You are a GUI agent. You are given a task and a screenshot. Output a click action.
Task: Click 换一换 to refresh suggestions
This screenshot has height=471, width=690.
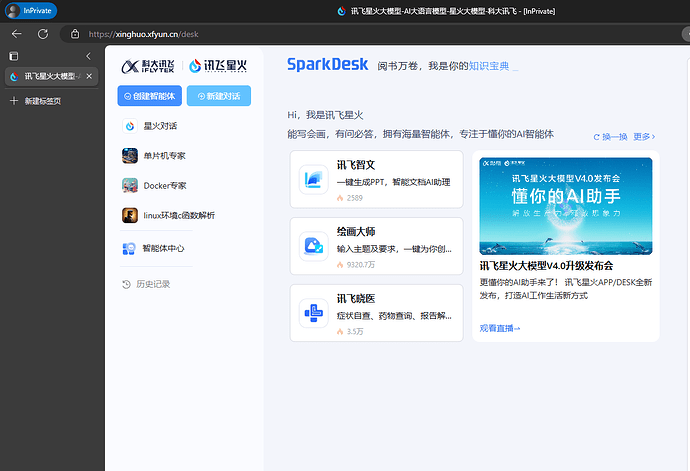point(610,137)
